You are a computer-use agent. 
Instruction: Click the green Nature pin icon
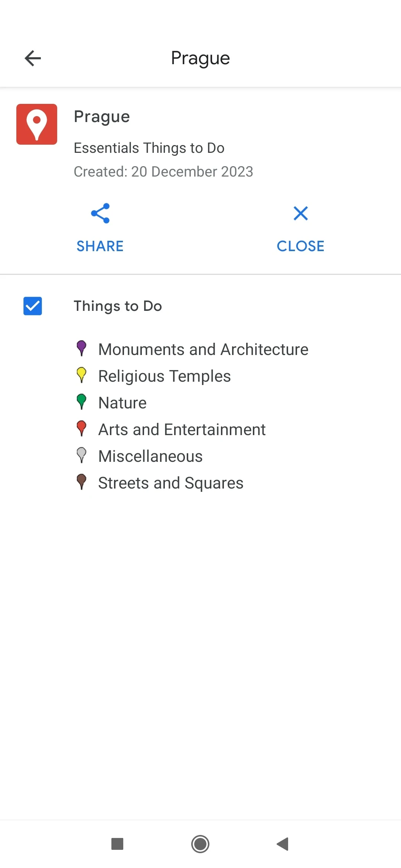click(x=81, y=401)
